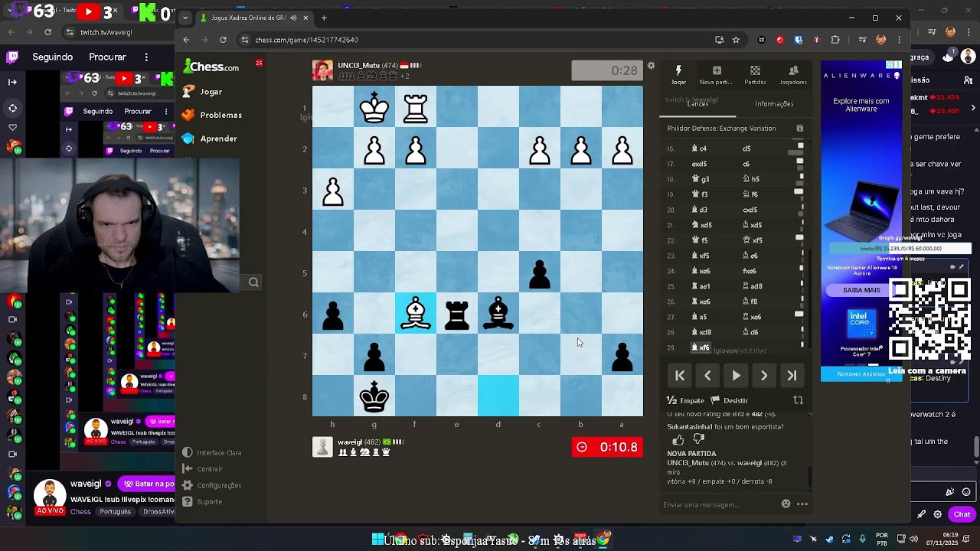Image resolution: width=980 pixels, height=551 pixels.
Task: Open the notifications badge showing 26
Action: (x=259, y=63)
